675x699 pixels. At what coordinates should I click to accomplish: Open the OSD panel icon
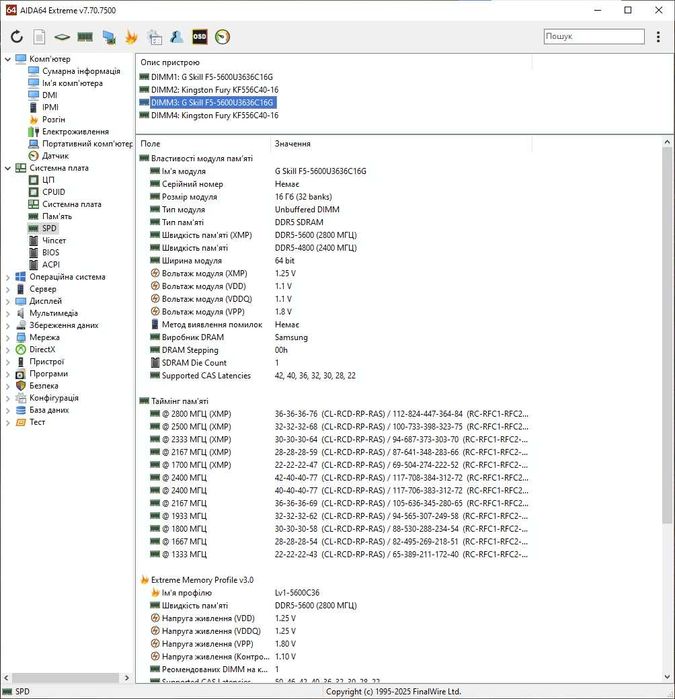pos(199,37)
